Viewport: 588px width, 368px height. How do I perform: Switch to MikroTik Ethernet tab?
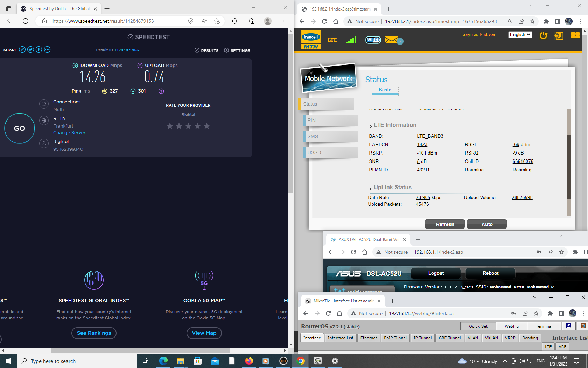369,338
